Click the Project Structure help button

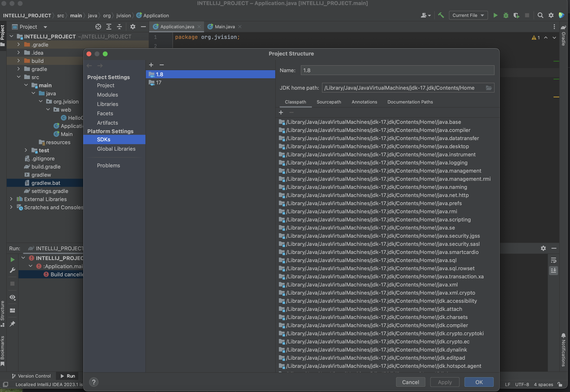click(x=94, y=382)
